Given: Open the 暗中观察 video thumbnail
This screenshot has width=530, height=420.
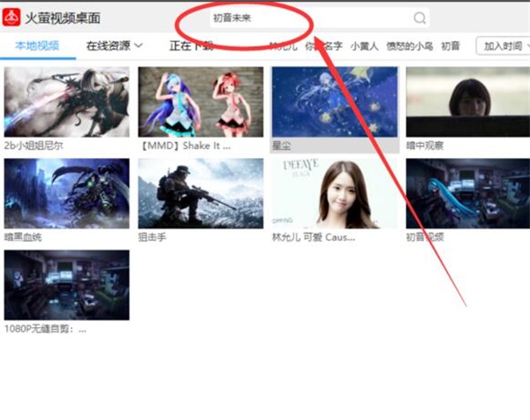Looking at the screenshot, I should (468, 101).
